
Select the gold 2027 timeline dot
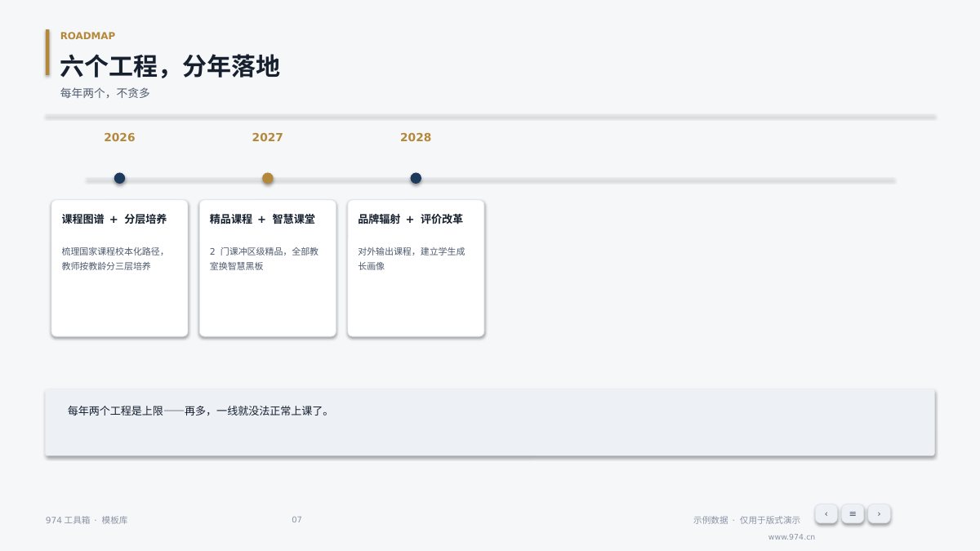point(268,178)
